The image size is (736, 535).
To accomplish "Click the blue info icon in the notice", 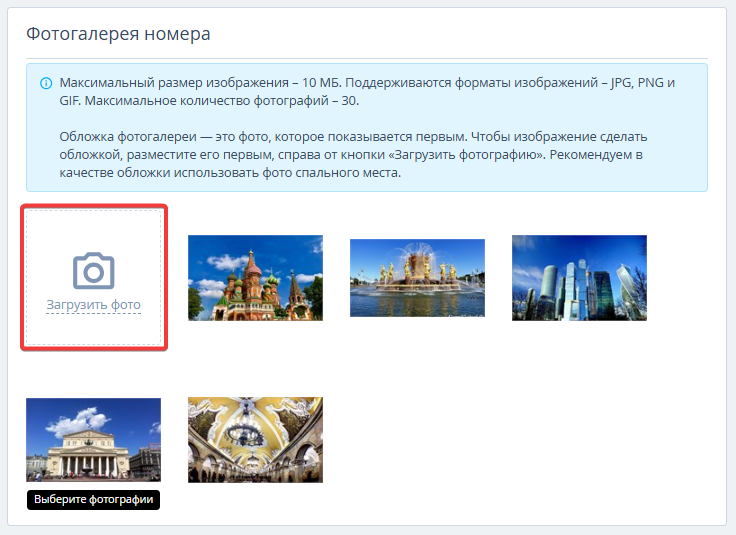I will tap(46, 84).
